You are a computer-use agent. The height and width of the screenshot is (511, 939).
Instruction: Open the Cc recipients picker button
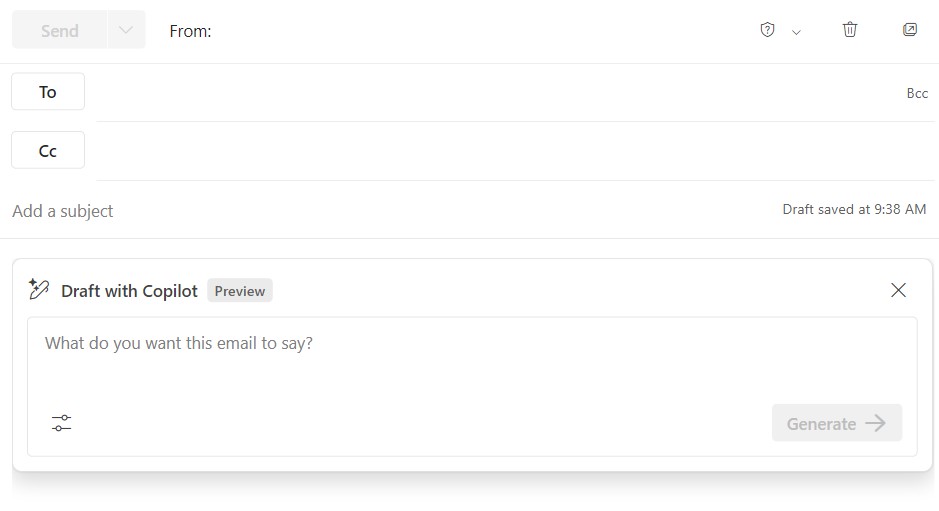[48, 151]
